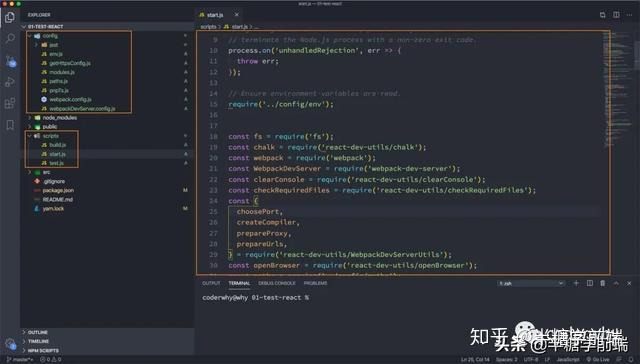
Task: Click start.js in the breadcrumb path
Action: click(x=240, y=27)
